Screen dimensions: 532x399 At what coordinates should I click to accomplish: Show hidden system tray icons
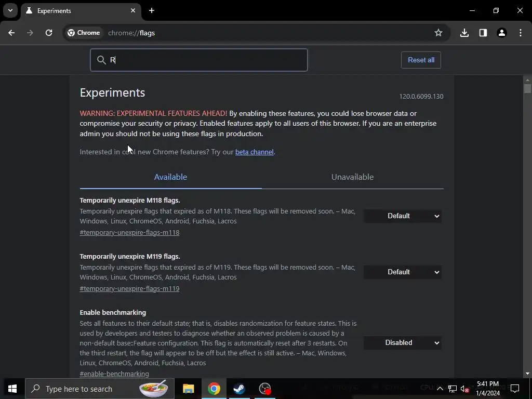point(440,389)
